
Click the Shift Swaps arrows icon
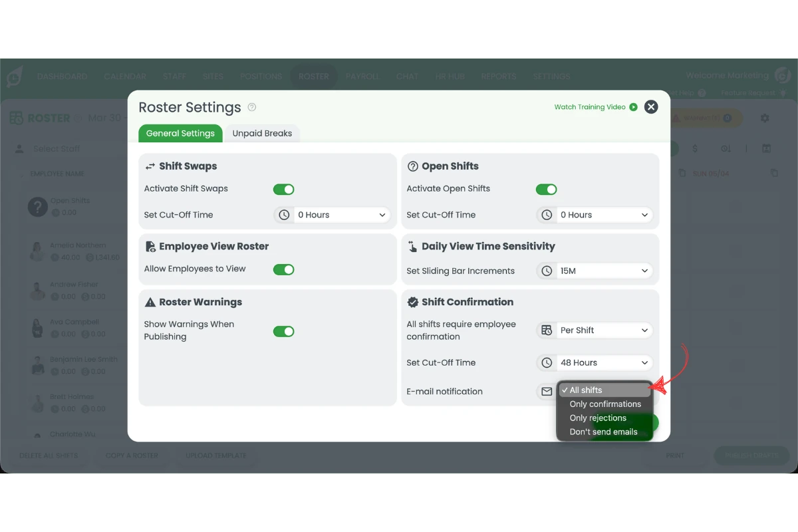pyautogui.click(x=150, y=166)
